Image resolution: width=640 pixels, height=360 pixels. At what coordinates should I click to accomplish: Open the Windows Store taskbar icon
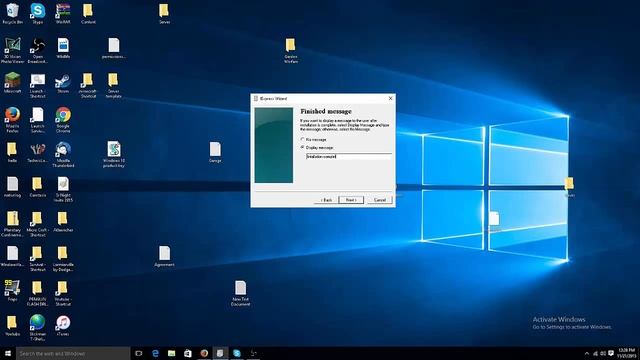pyautogui.click(x=188, y=353)
